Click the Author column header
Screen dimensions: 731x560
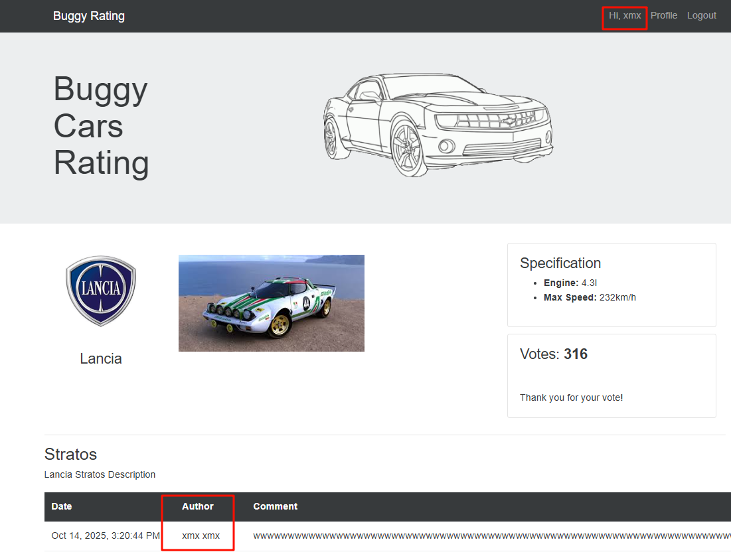(x=198, y=506)
